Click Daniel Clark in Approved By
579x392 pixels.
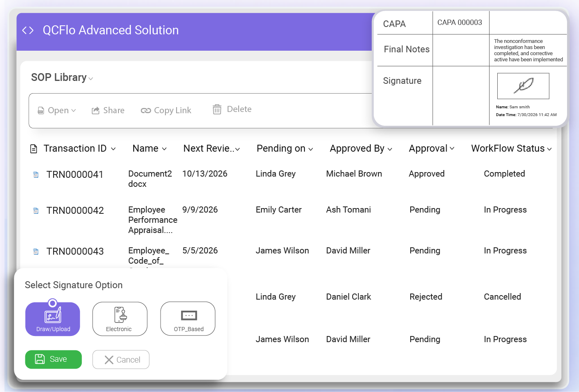tap(349, 297)
